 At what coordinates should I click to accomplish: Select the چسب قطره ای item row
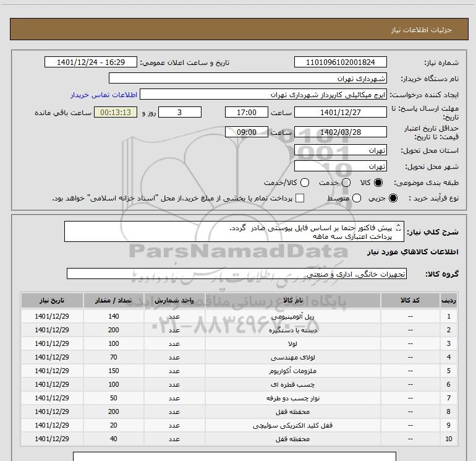click(239, 384)
